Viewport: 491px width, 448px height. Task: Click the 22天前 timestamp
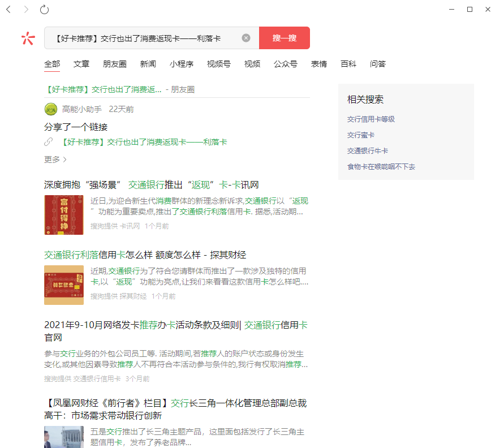121,109
